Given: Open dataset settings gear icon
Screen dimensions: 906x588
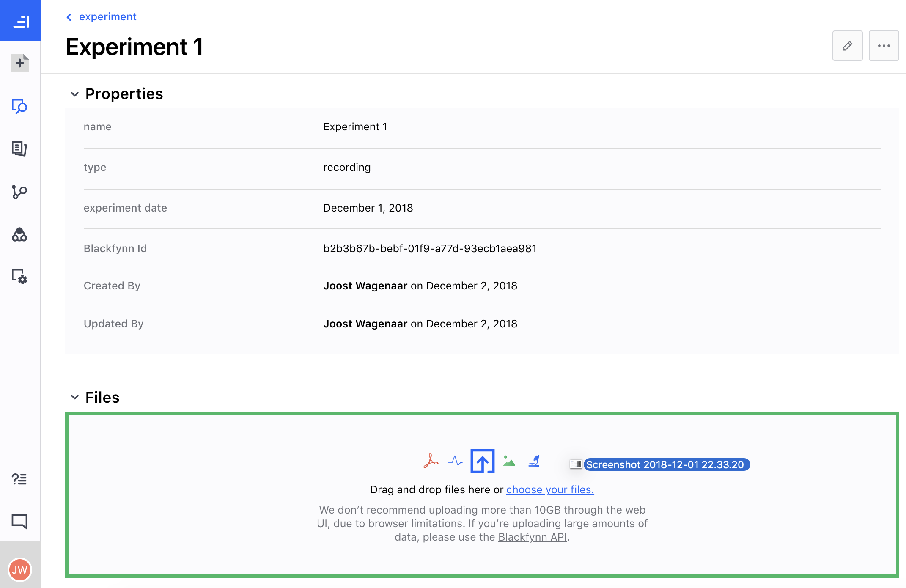Looking at the screenshot, I should pos(19,277).
